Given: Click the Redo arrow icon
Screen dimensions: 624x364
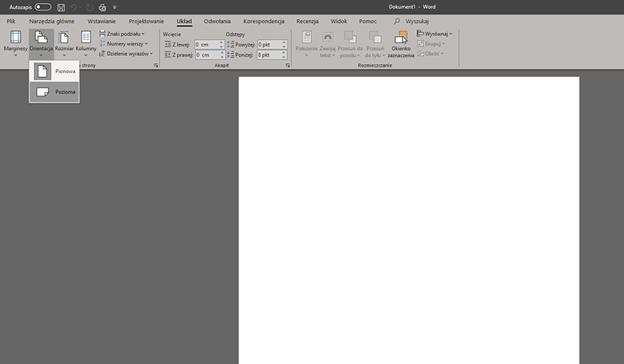Looking at the screenshot, I should 90,7.
